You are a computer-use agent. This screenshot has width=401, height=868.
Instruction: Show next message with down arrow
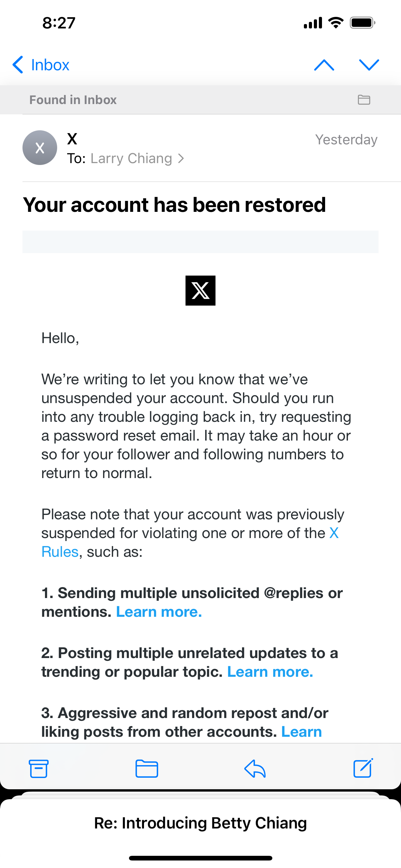point(369,65)
